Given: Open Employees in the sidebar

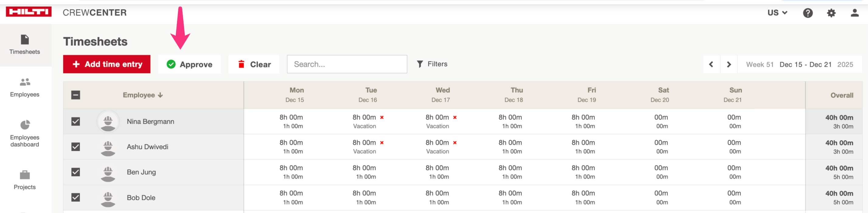Looking at the screenshot, I should pos(25,87).
